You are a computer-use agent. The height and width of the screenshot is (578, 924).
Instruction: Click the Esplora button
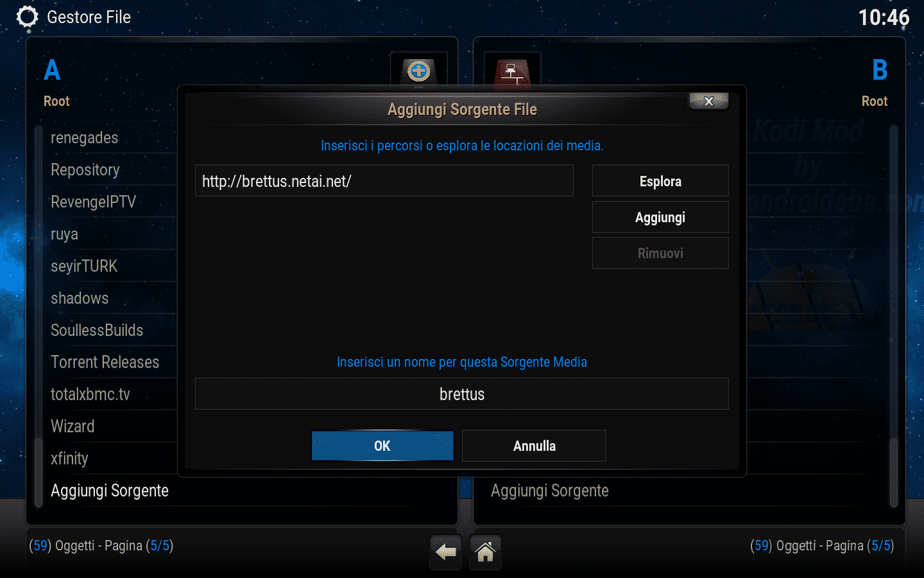point(660,181)
